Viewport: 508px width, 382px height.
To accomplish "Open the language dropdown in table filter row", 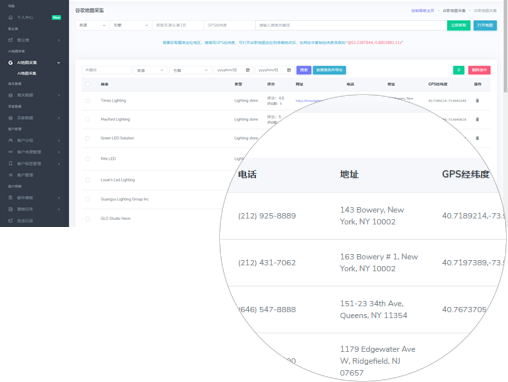I will [x=150, y=70].
